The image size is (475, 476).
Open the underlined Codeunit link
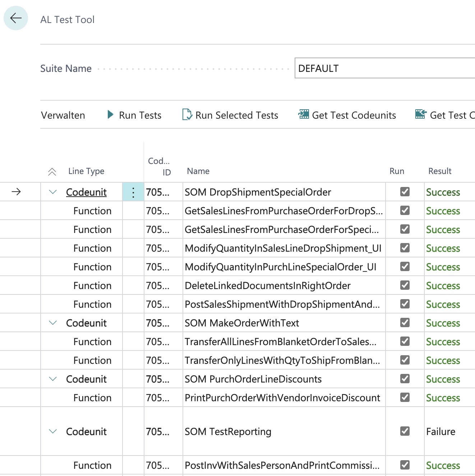pos(86,192)
